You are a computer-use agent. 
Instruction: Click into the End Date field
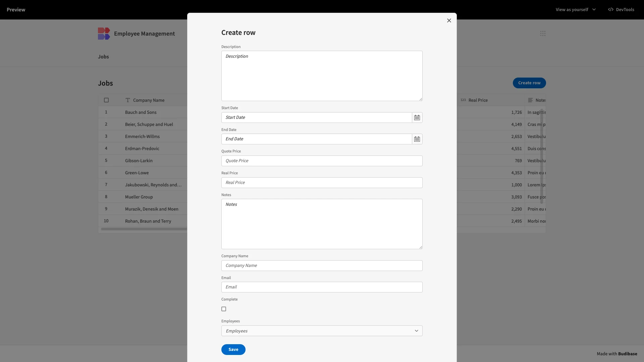(x=316, y=139)
